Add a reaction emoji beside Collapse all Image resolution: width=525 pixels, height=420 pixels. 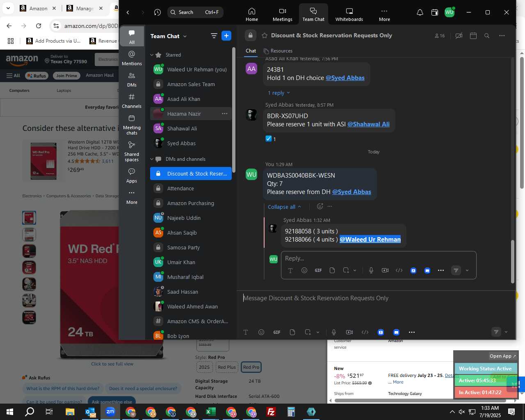[x=320, y=206]
